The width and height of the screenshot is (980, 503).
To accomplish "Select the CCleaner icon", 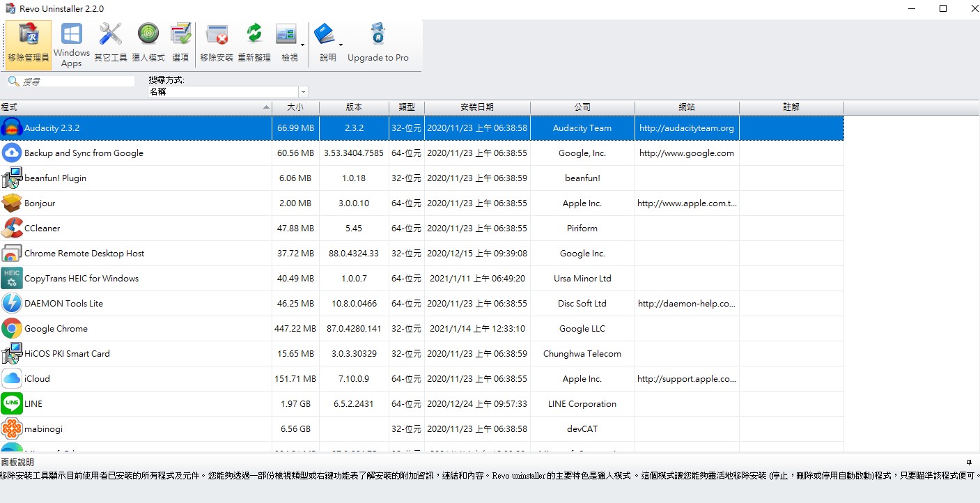I will click(12, 228).
